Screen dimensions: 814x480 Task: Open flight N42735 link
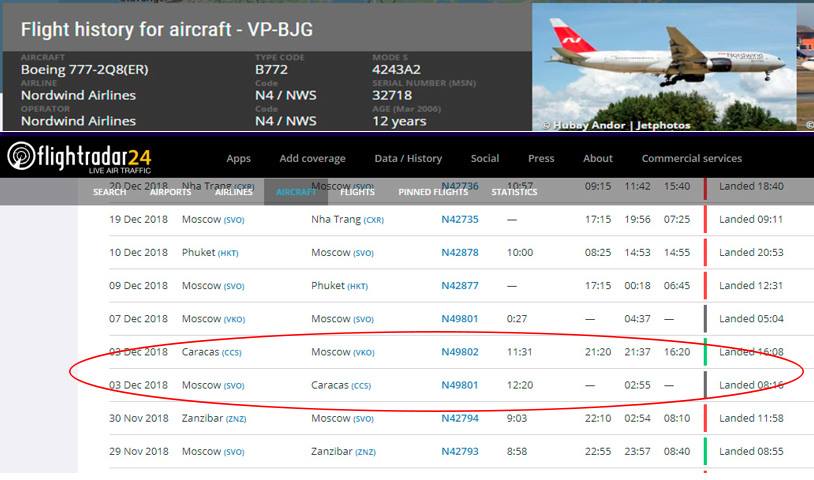(x=460, y=219)
